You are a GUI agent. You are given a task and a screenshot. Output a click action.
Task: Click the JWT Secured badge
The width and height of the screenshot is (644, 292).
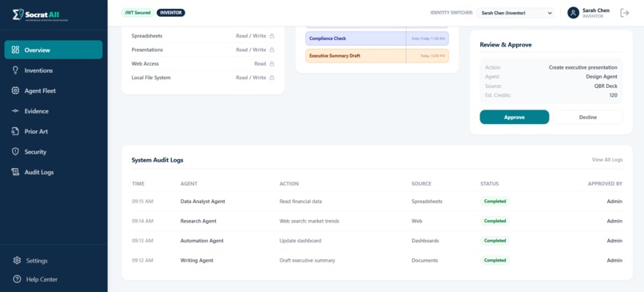pyautogui.click(x=137, y=13)
